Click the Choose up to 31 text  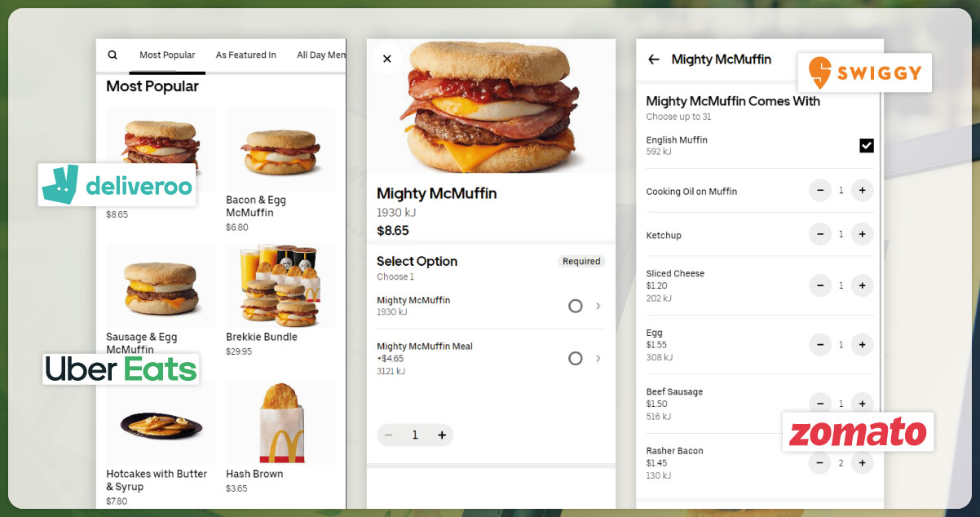pos(678,117)
